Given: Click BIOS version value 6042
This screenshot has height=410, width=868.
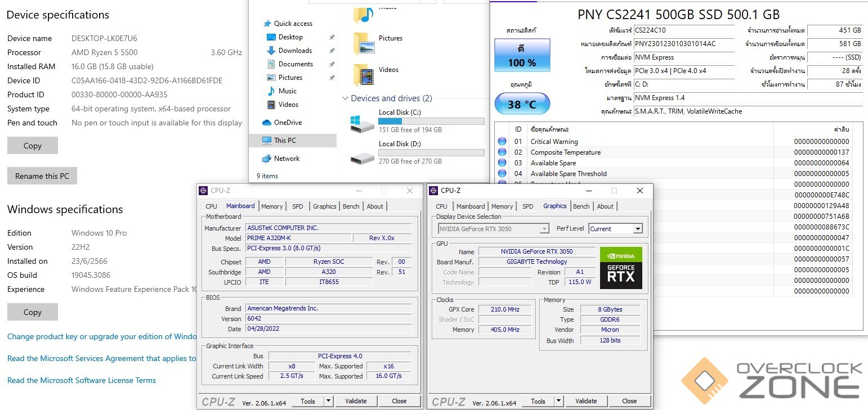Looking at the screenshot, I should (x=329, y=319).
